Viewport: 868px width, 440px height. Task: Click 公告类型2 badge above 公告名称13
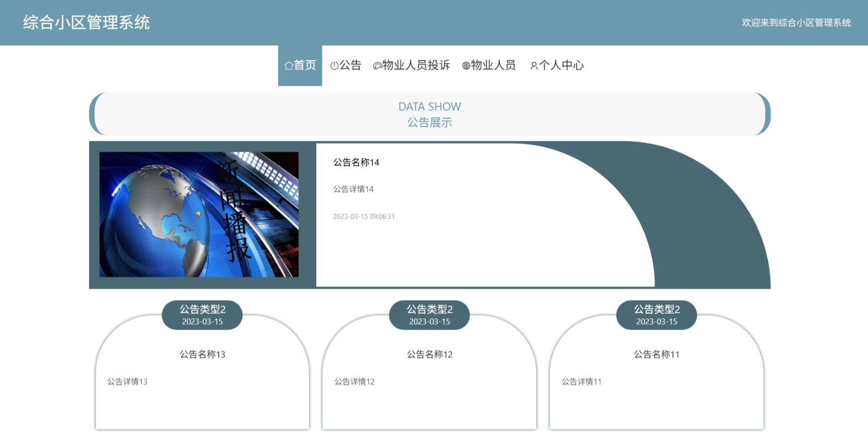pos(202,315)
